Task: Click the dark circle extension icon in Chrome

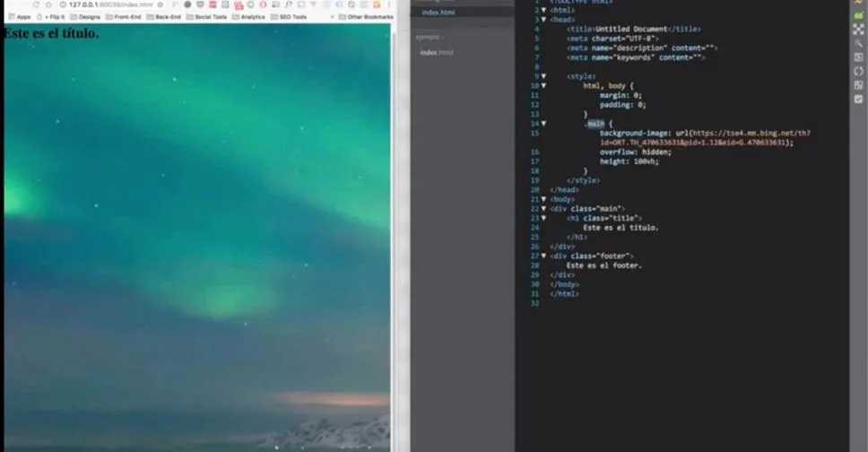Action: (x=187, y=4)
